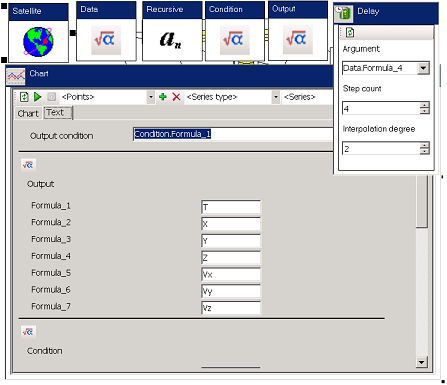The width and height of the screenshot is (447, 385).
Task: Select the Satellite globe icon
Action: pyautogui.click(x=38, y=42)
